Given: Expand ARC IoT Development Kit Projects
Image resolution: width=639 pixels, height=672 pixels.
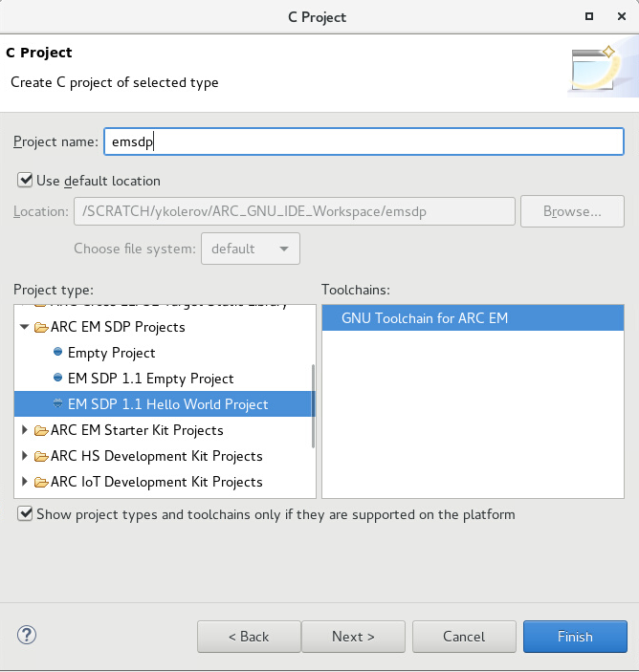Looking at the screenshot, I should click(25, 482).
